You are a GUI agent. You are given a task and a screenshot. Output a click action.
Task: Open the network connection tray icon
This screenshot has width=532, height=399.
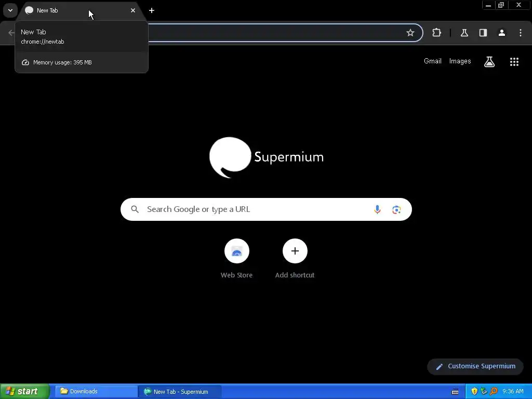pyautogui.click(x=484, y=391)
